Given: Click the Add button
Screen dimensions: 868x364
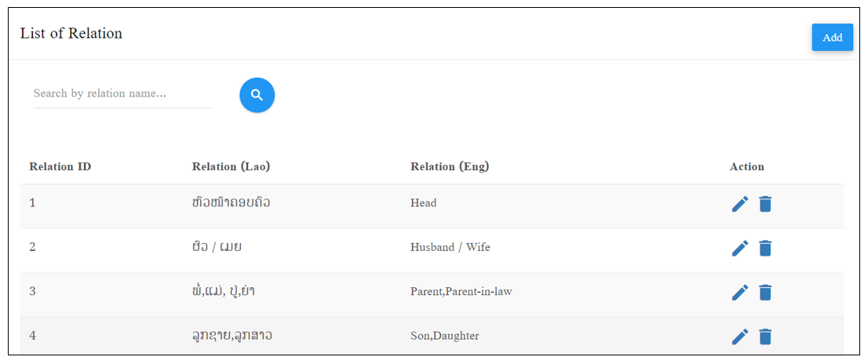Looking at the screenshot, I should [832, 38].
